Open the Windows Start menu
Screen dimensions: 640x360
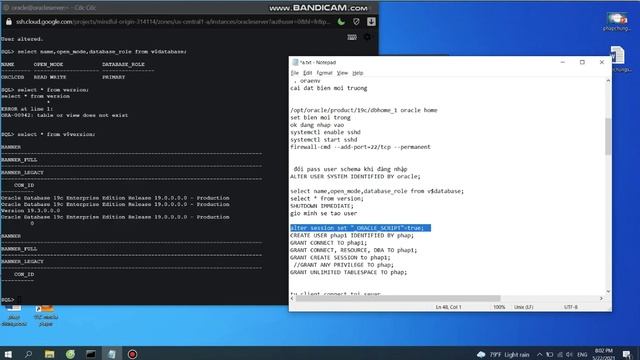pyautogui.click(x=8, y=354)
